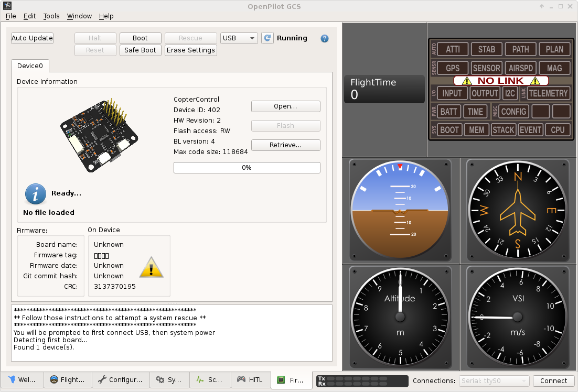Click the Erase Settings button
This screenshot has height=392, width=578.
[190, 50]
